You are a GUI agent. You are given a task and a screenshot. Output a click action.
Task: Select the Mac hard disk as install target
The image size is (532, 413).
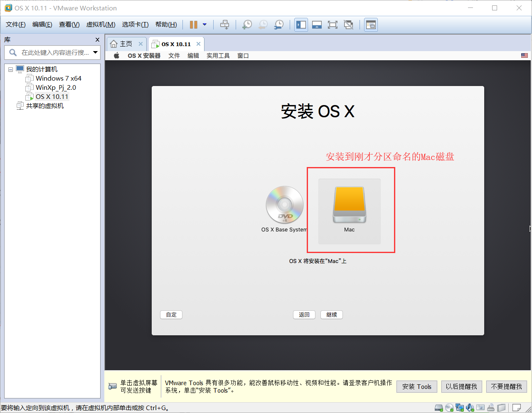pyautogui.click(x=350, y=211)
